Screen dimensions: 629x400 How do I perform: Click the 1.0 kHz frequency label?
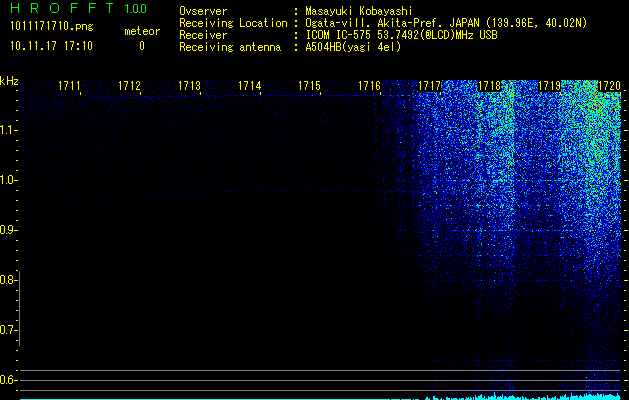[7, 180]
